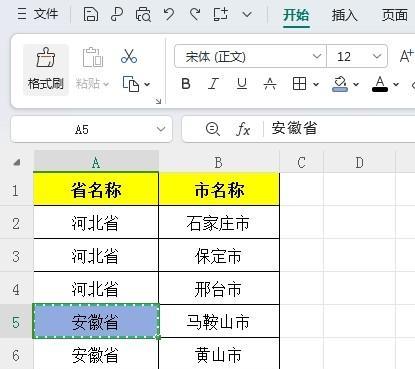The image size is (415, 369).
Task: Toggle strikethrough formatting
Action: pos(270,84)
